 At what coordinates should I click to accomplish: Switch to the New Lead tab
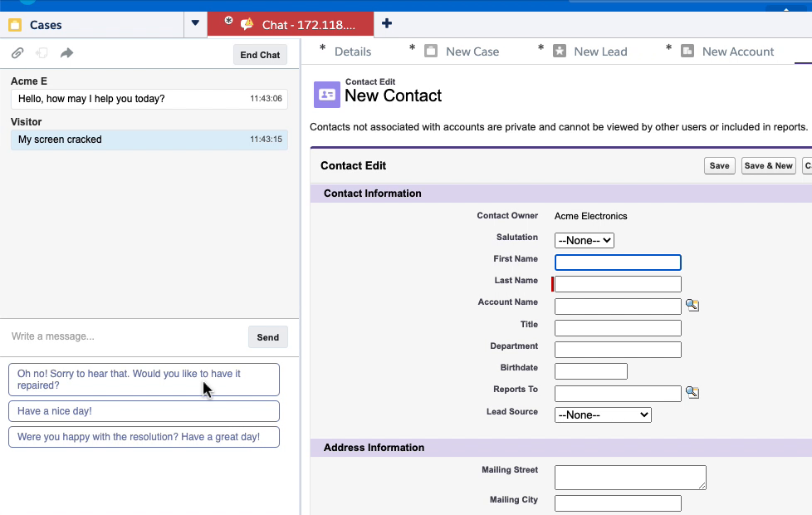(x=599, y=51)
